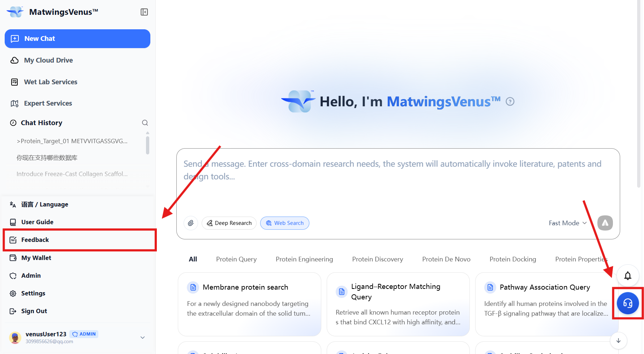
Task: Go to Expert Services
Action: point(48,103)
